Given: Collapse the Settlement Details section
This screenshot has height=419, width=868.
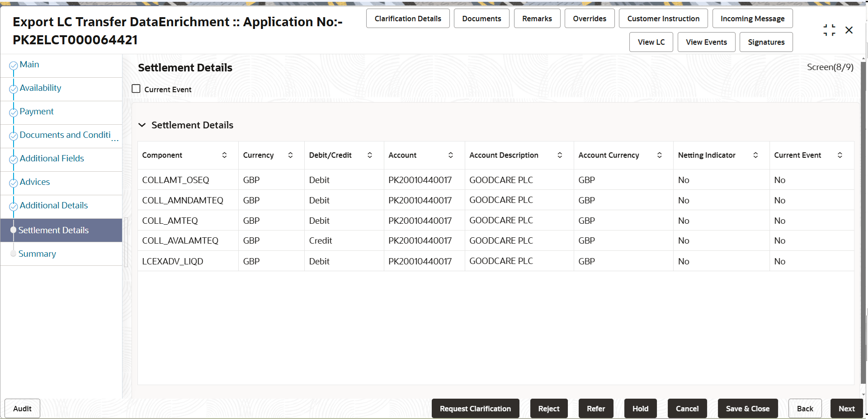Looking at the screenshot, I should (142, 125).
